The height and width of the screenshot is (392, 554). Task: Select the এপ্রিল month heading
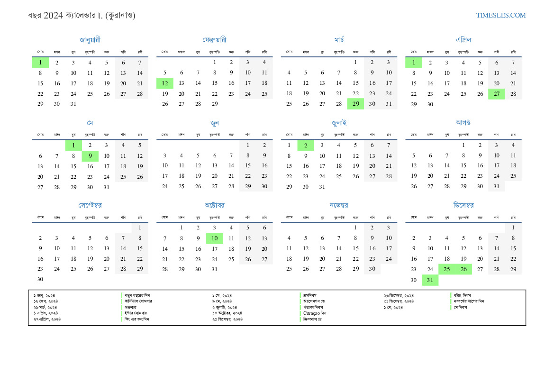tap(463, 40)
